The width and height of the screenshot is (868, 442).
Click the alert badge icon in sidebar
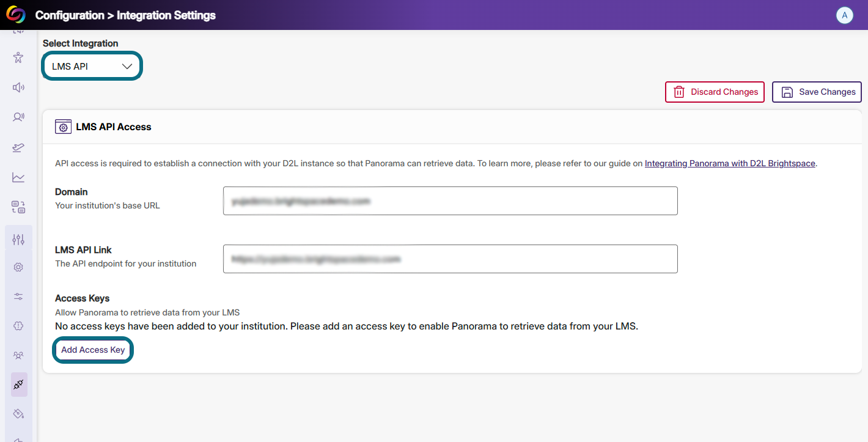click(x=18, y=326)
